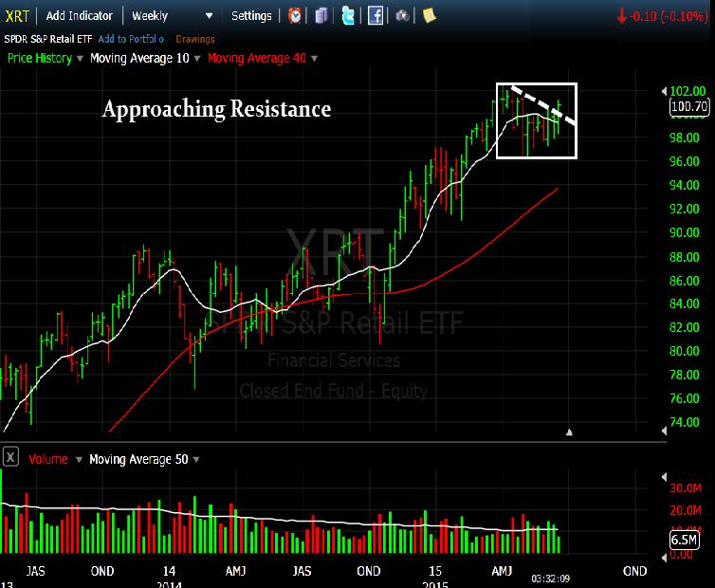Click Add to Portfolio link
Image resolution: width=715 pixels, height=588 pixels.
(131, 39)
